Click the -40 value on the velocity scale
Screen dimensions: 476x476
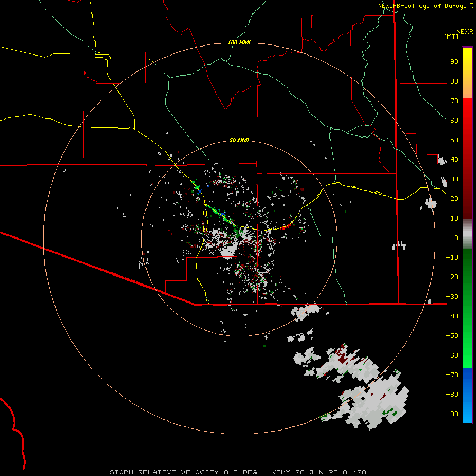point(452,316)
